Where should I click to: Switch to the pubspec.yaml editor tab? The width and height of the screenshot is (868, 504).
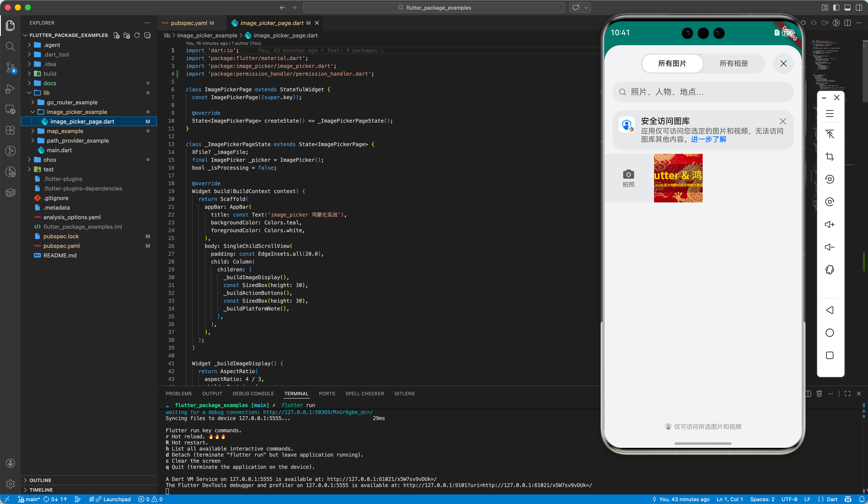[x=189, y=23]
